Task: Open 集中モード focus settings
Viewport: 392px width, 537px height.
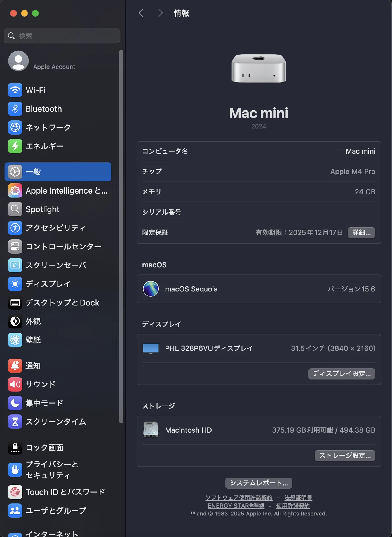Action: point(58,403)
